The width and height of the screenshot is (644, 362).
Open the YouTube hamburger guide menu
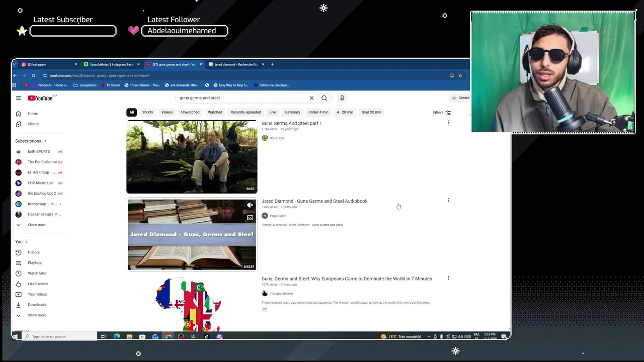point(18,98)
